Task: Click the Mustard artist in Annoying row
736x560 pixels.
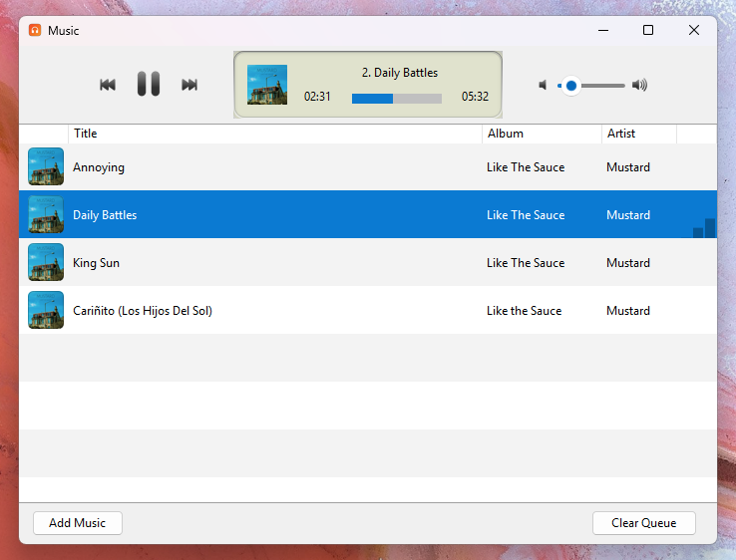Action: point(628,167)
